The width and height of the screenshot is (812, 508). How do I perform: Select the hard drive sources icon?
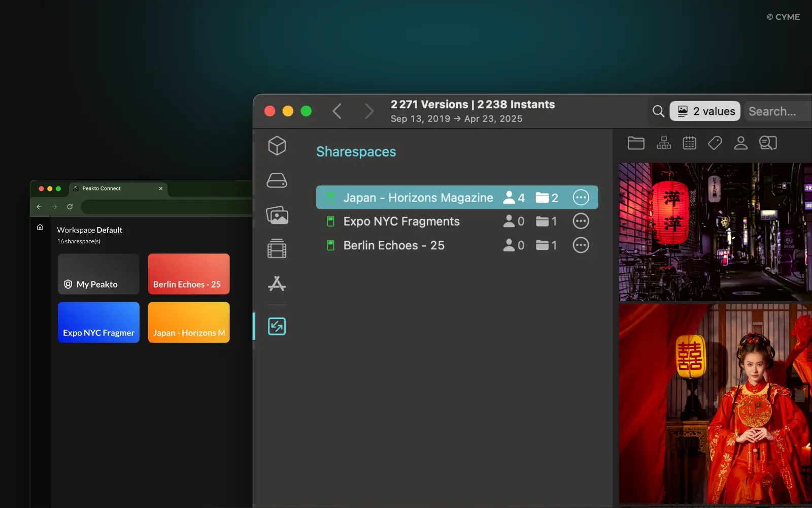[277, 180]
